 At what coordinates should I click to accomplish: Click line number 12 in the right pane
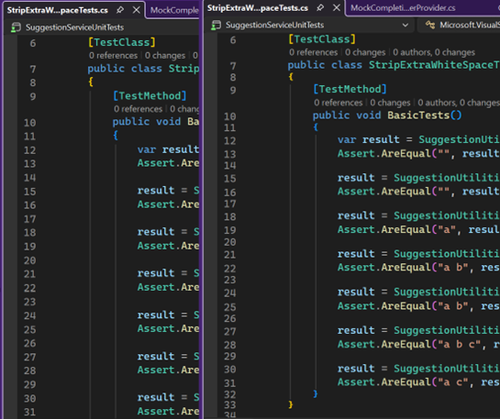(x=230, y=141)
